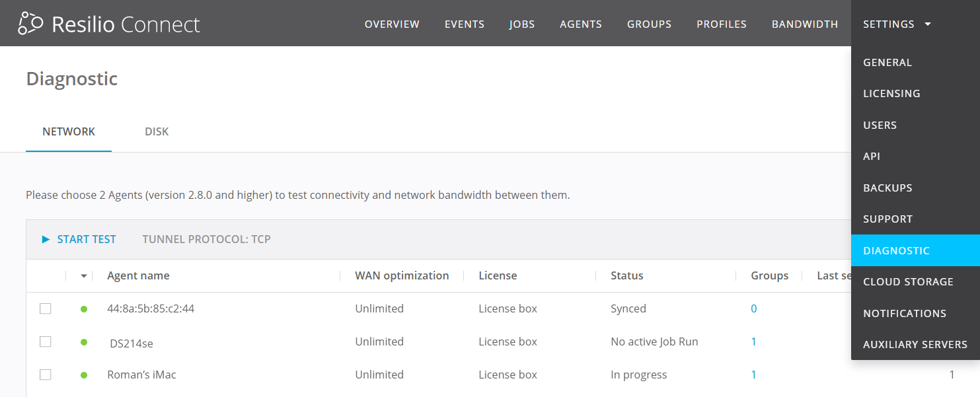The width and height of the screenshot is (980, 397).
Task: Click green status dot for 44:8a:5b:85:c2:44
Action: point(84,309)
